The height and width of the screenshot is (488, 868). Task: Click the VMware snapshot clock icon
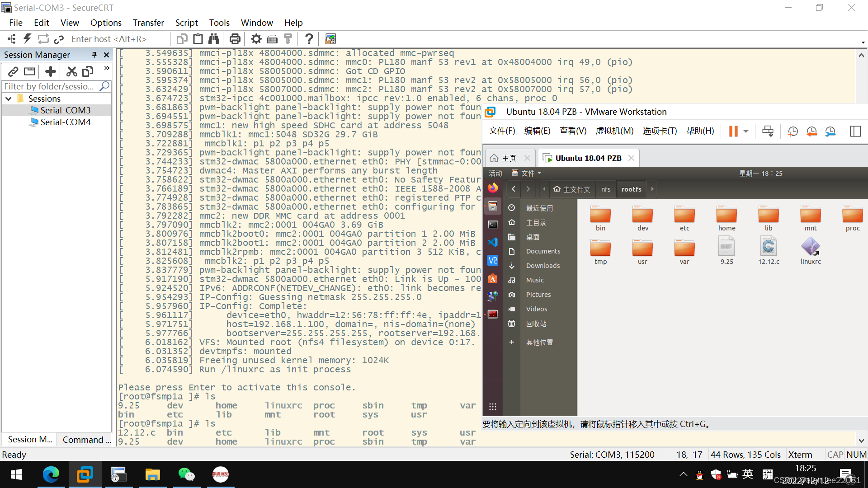793,131
